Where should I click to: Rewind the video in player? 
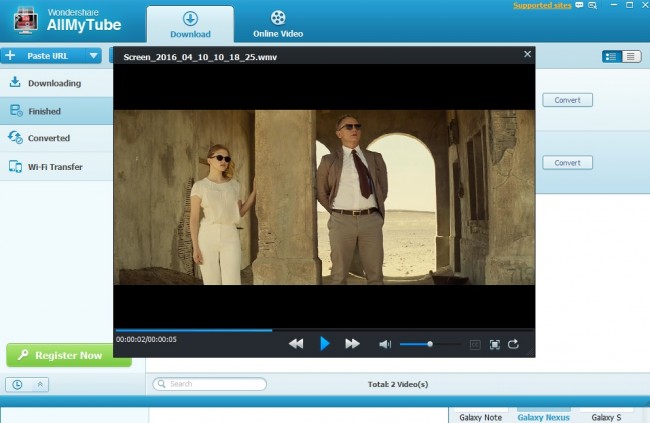point(296,344)
